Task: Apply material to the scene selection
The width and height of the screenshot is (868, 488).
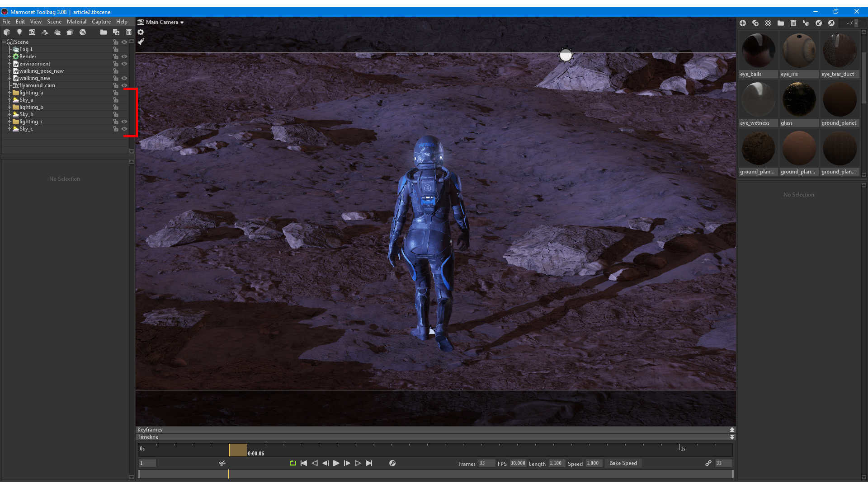Action: coord(806,23)
